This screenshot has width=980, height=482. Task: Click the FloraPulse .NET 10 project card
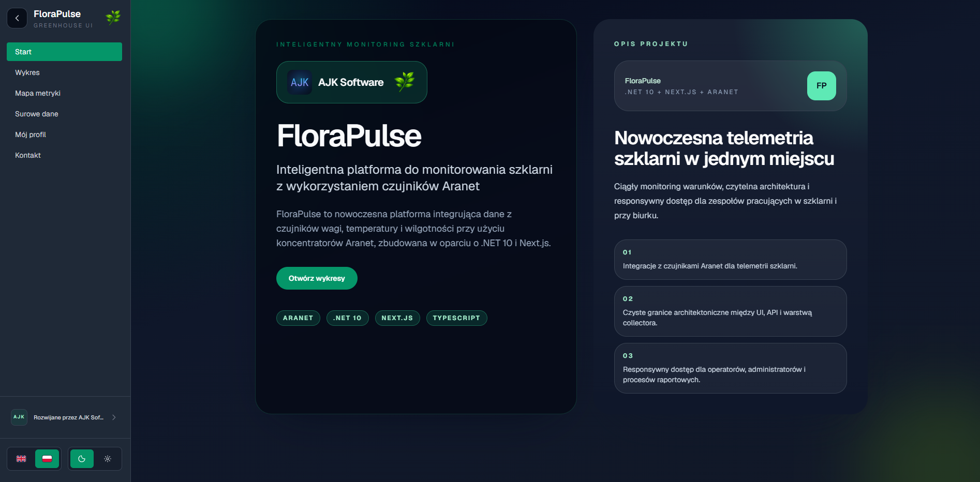730,86
